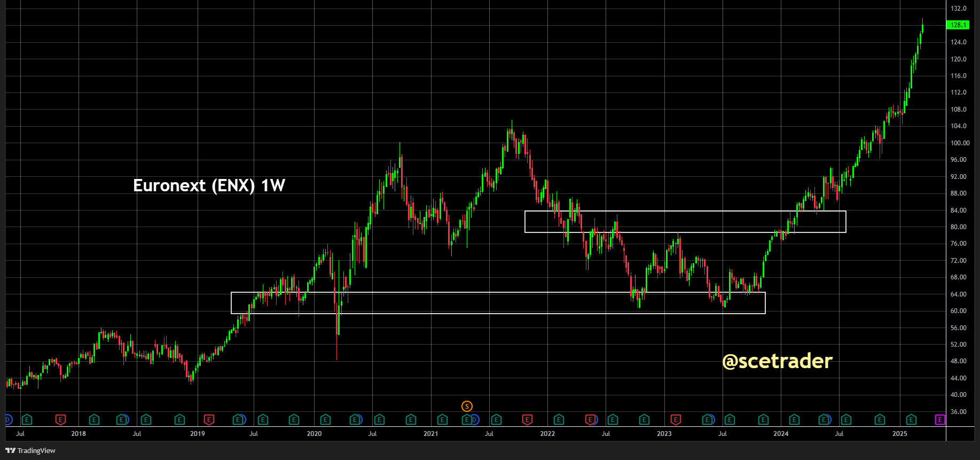Click the 84.00 price axis label
This screenshot has width=980, height=460.
(x=958, y=210)
